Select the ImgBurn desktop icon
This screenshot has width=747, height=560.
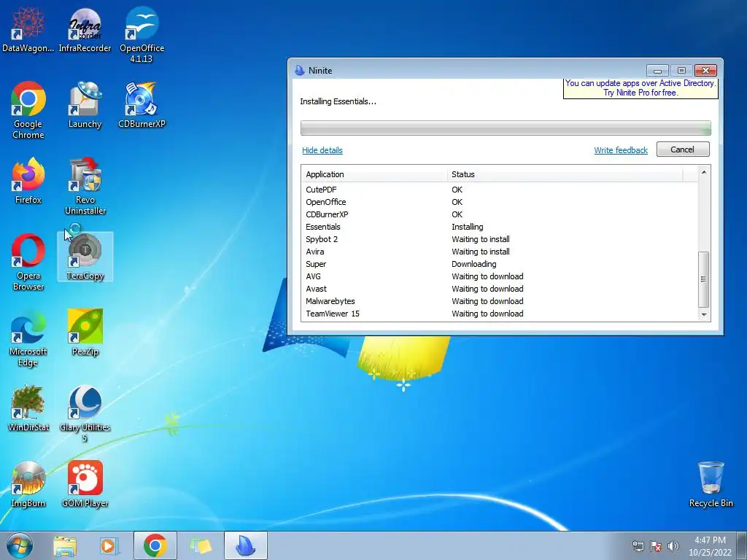click(28, 484)
